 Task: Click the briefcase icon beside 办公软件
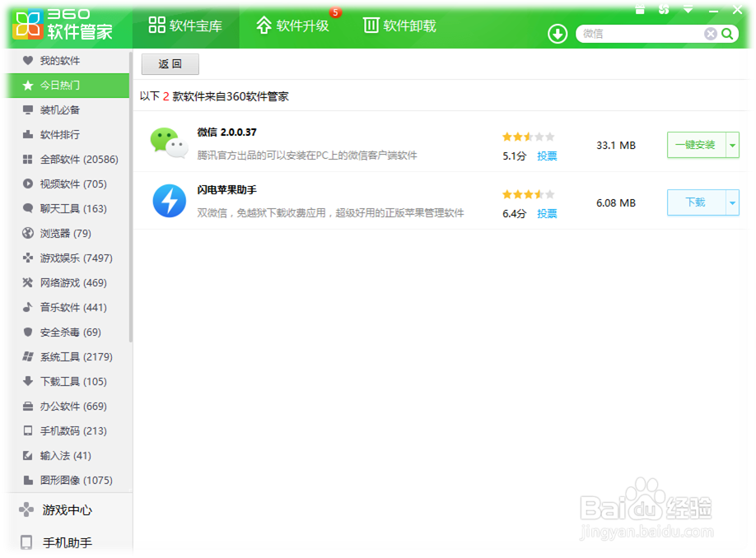tap(28, 407)
